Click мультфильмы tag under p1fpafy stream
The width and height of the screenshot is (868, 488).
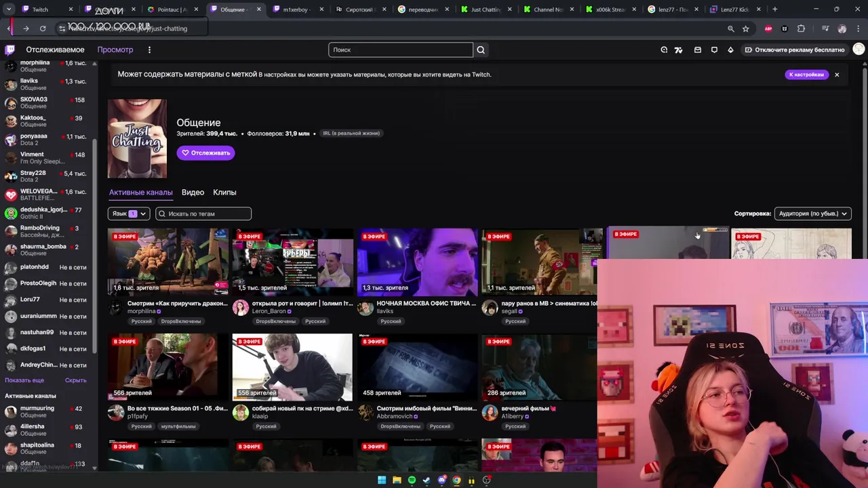click(178, 426)
